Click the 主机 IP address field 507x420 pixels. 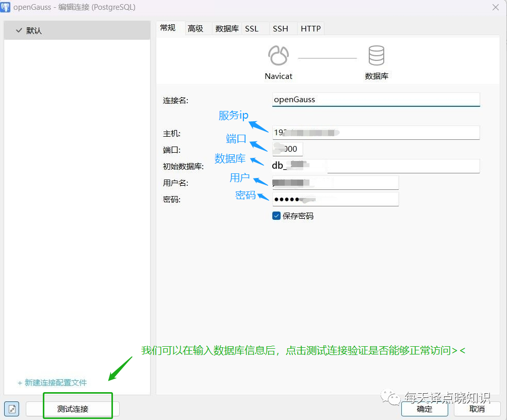[375, 133]
